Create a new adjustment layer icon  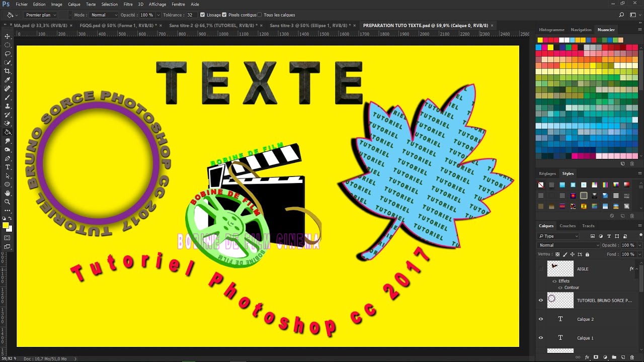[605, 357]
